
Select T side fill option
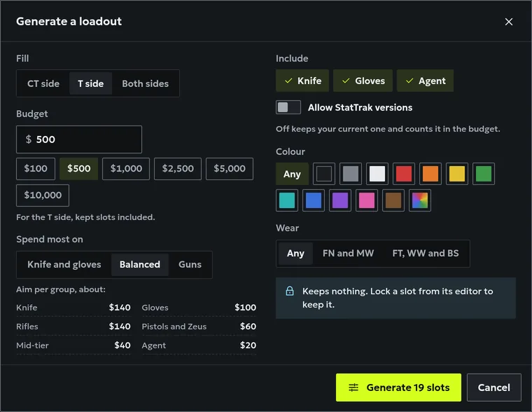coord(90,83)
